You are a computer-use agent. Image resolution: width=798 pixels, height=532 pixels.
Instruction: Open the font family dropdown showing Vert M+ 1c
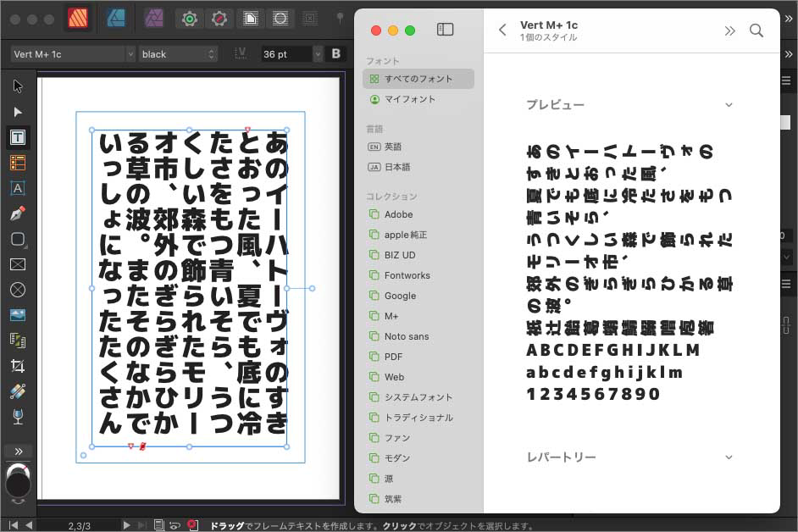pos(72,53)
